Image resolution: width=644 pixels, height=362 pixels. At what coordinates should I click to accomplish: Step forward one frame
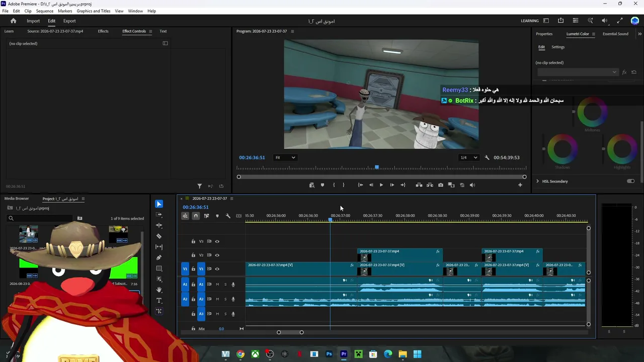(392, 185)
